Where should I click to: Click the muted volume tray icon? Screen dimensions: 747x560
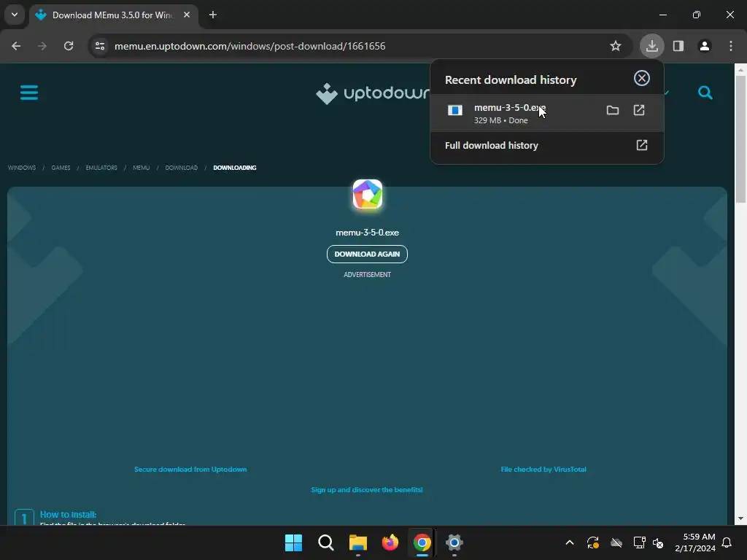tap(658, 542)
